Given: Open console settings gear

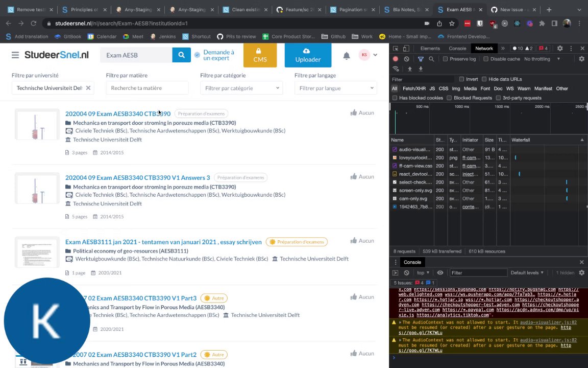Looking at the screenshot, I should (x=582, y=273).
